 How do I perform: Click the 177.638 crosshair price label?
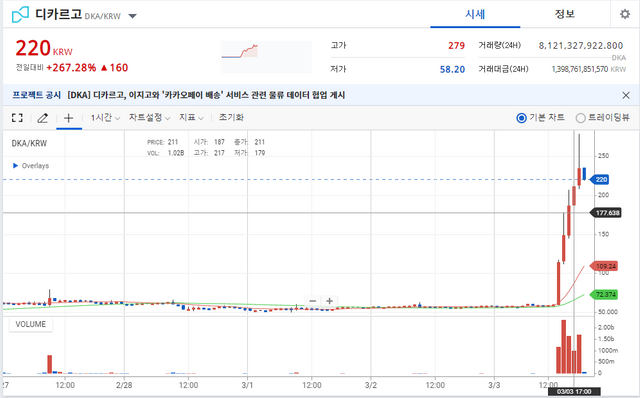(x=607, y=213)
